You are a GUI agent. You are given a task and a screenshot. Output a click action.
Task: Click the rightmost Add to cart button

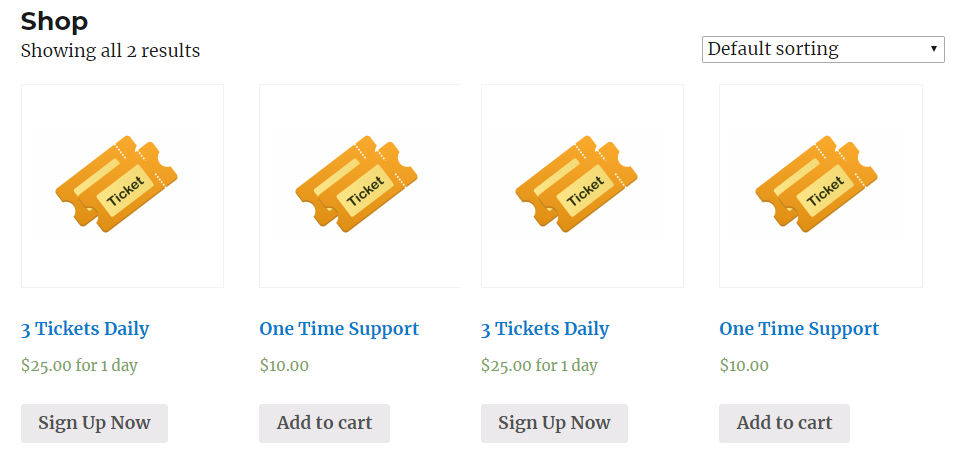pyautogui.click(x=784, y=423)
